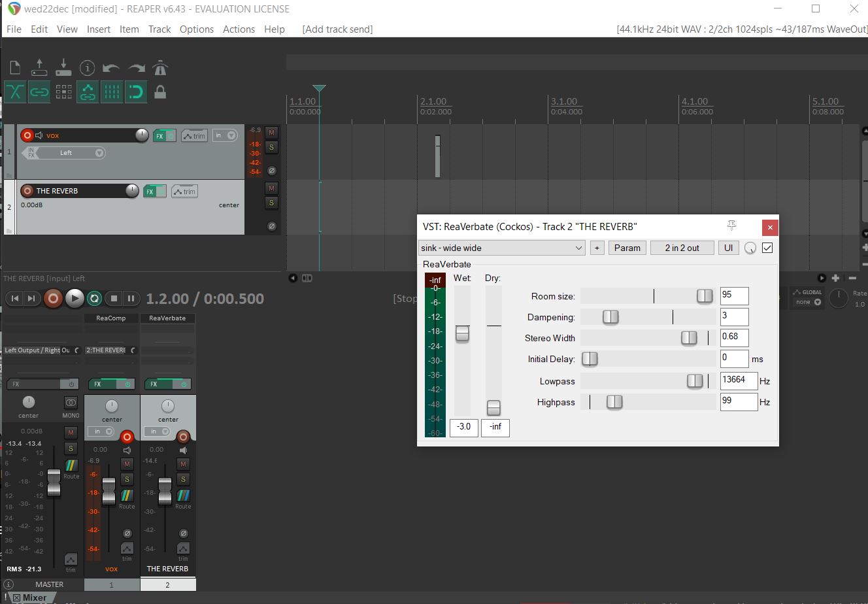The image size is (868, 604).
Task: Open VOX track 'in' monitor mode dropdown
Action: click(x=224, y=135)
